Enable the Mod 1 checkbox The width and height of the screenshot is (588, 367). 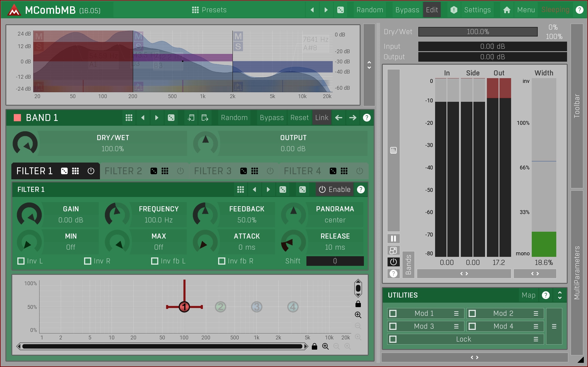393,313
